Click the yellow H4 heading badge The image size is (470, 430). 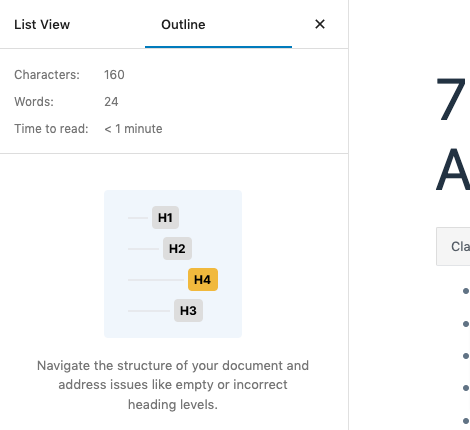203,279
